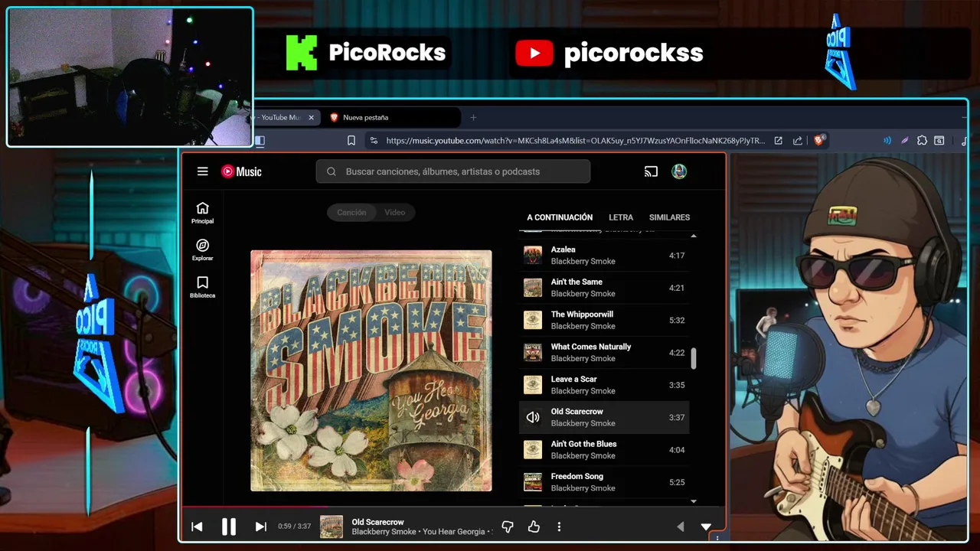Open Principal home in sidebar

(202, 213)
